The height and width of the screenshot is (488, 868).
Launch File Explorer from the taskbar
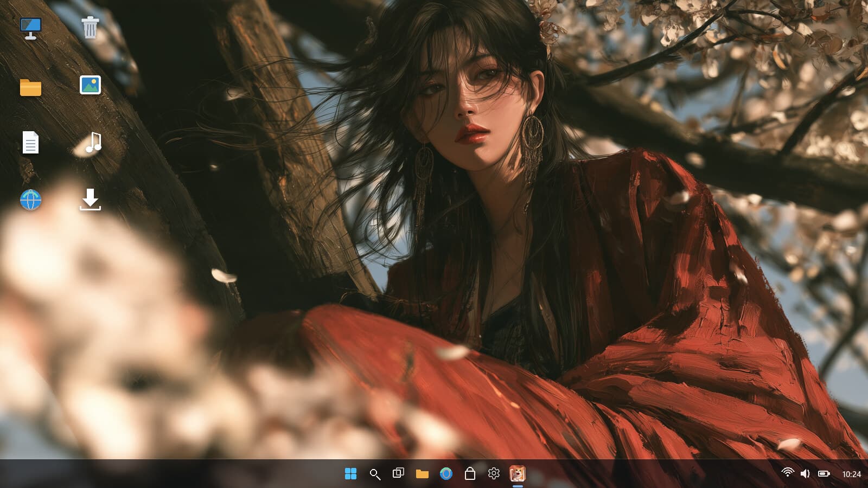[x=422, y=474]
